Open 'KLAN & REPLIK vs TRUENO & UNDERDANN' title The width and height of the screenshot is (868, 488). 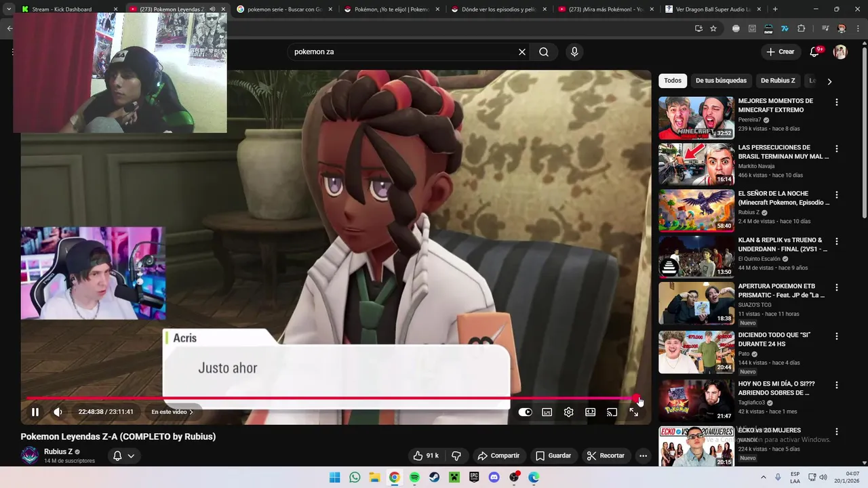pyautogui.click(x=783, y=245)
